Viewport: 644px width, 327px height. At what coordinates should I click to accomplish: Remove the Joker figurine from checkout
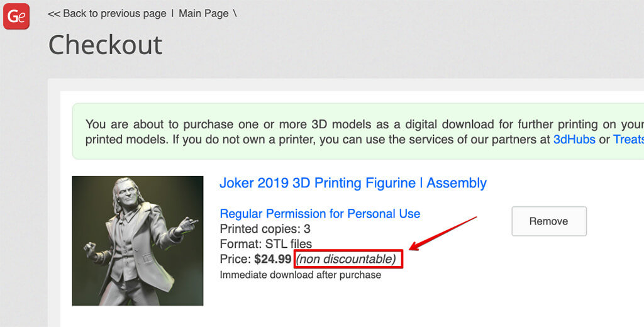(x=548, y=221)
